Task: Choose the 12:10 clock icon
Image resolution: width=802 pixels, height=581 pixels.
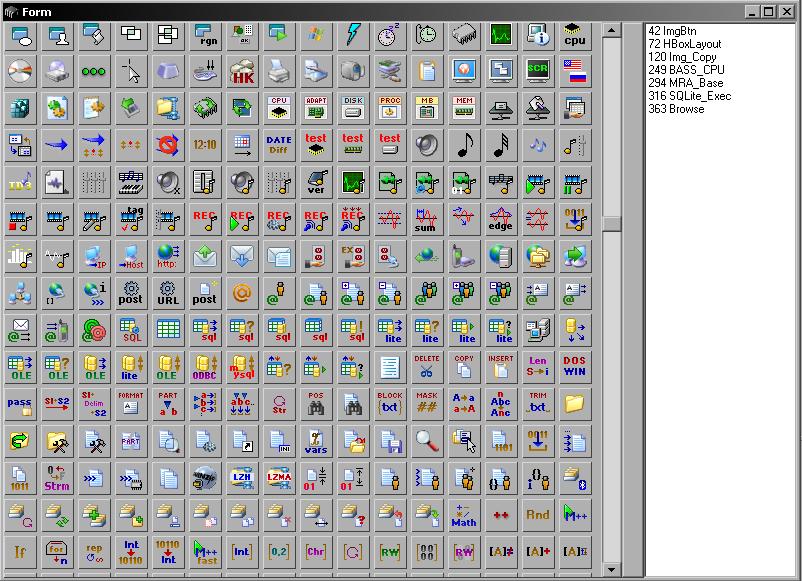Action: click(x=205, y=146)
